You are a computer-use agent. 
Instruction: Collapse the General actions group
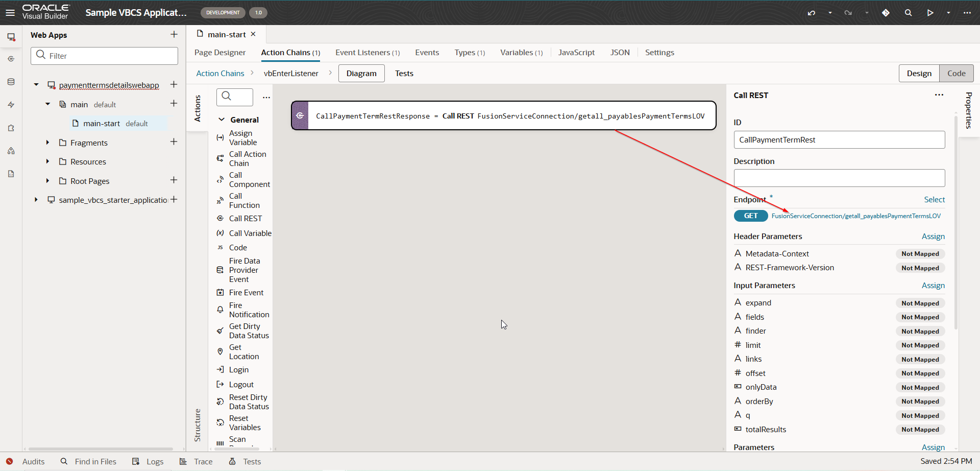pos(222,120)
